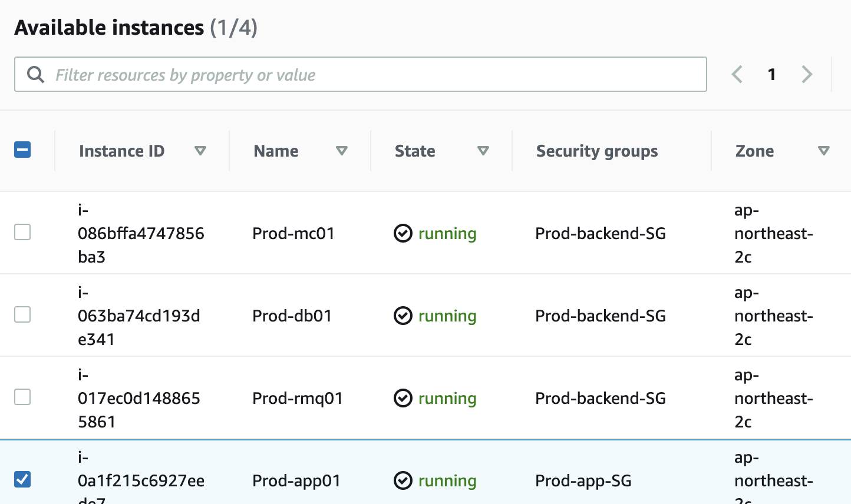Click running status icon for Prod-app01
This screenshot has width=851, height=504.
coord(403,481)
